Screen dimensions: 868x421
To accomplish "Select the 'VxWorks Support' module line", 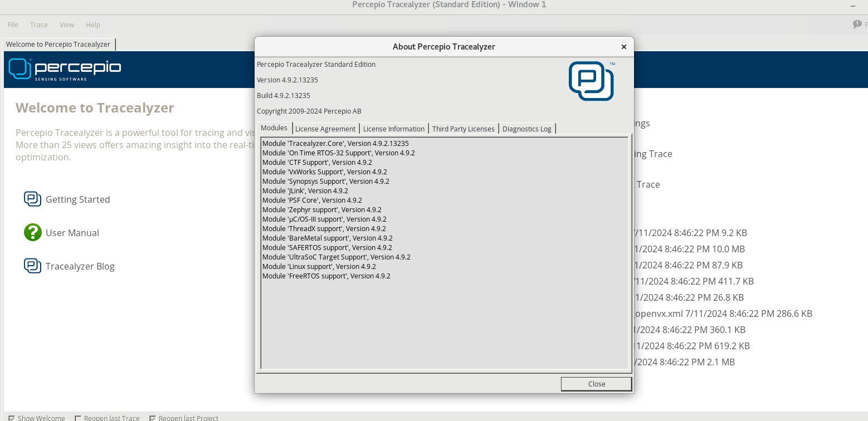I will click(325, 172).
